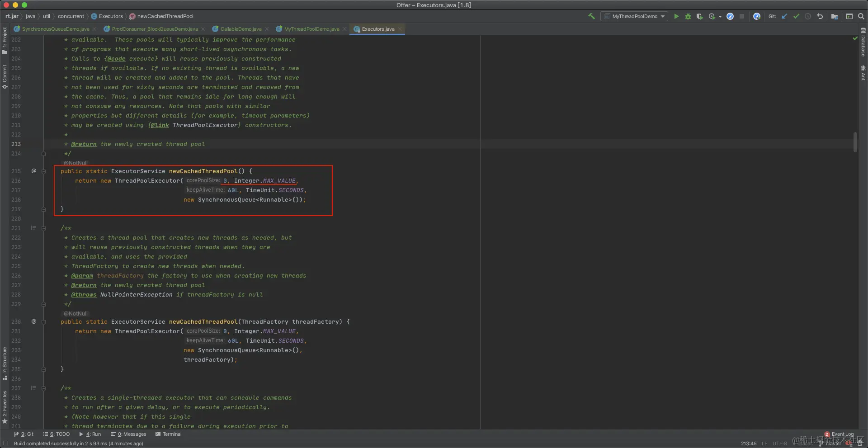Start debugging with the green bug icon
868x448 pixels.
click(688, 16)
